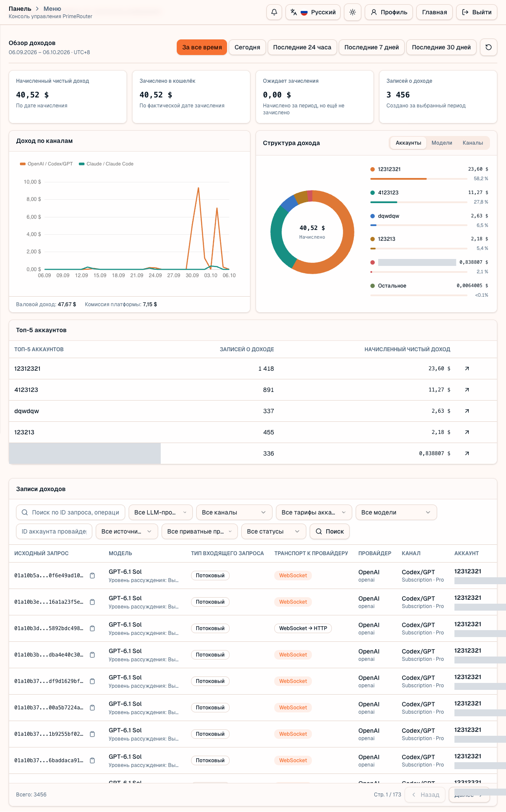506x812 pixels.
Task: Click the Поиск button
Action: [330, 531]
